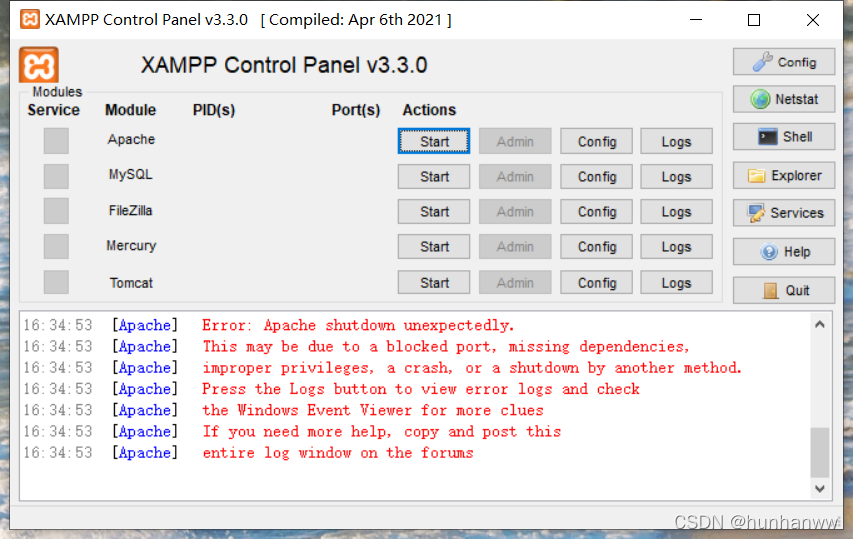This screenshot has height=539, width=853.
Task: View the FileZilla Logs
Action: click(x=676, y=212)
